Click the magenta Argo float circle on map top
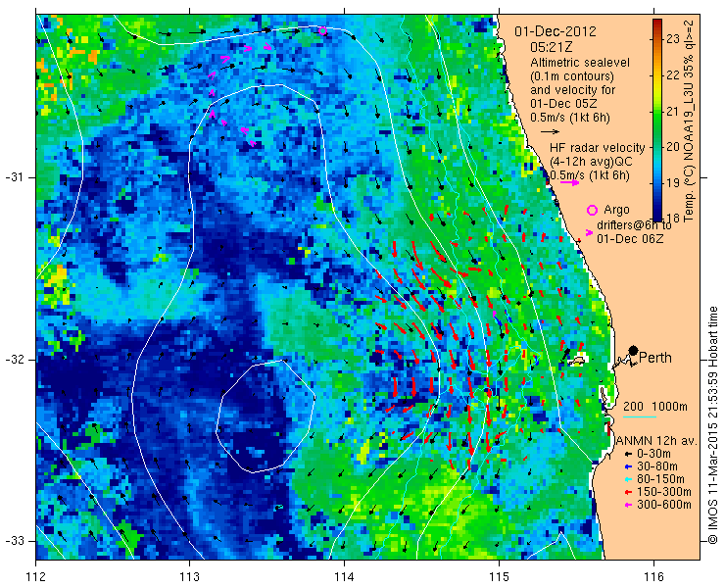The width and height of the screenshot is (725, 588). click(x=322, y=31)
